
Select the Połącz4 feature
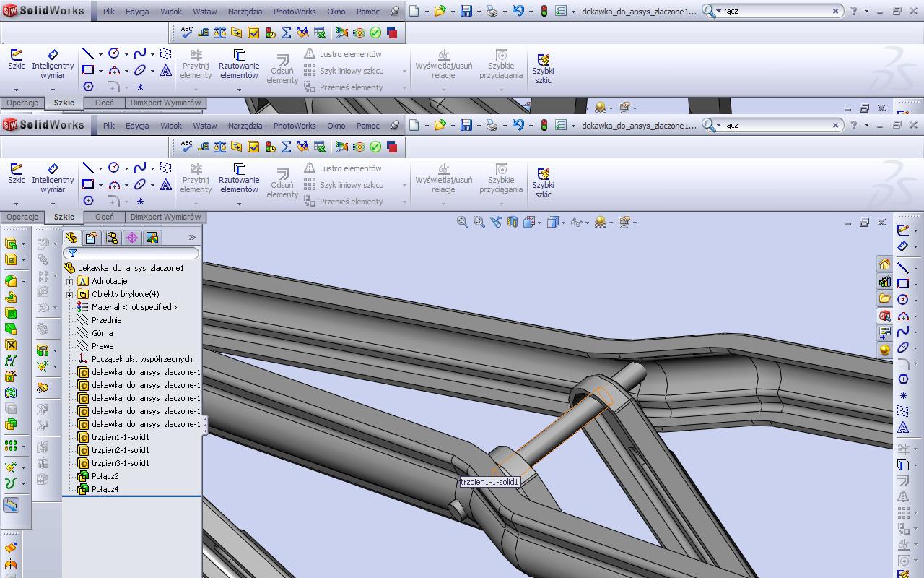click(x=105, y=489)
